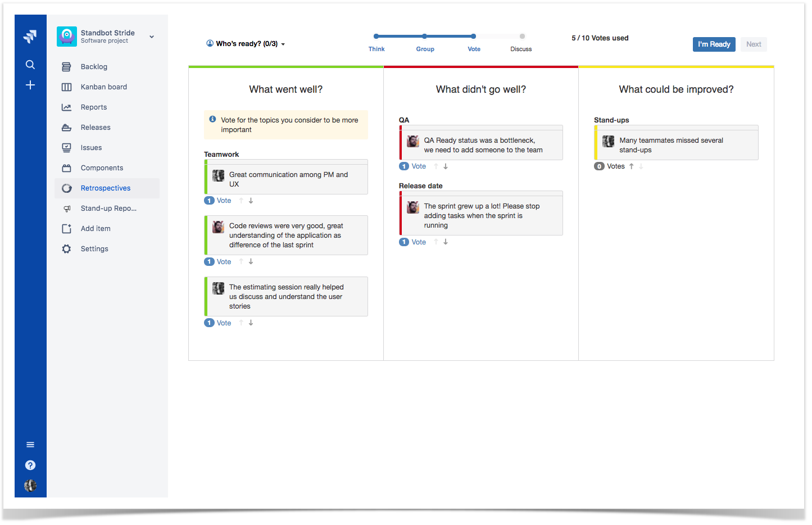Select Retrospectives menu item

pyautogui.click(x=107, y=188)
